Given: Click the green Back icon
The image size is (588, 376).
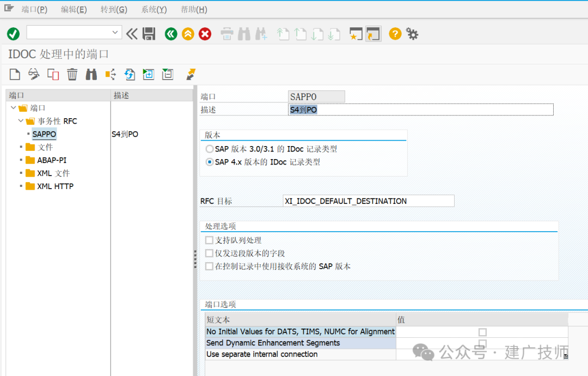Looking at the screenshot, I should click(171, 34).
